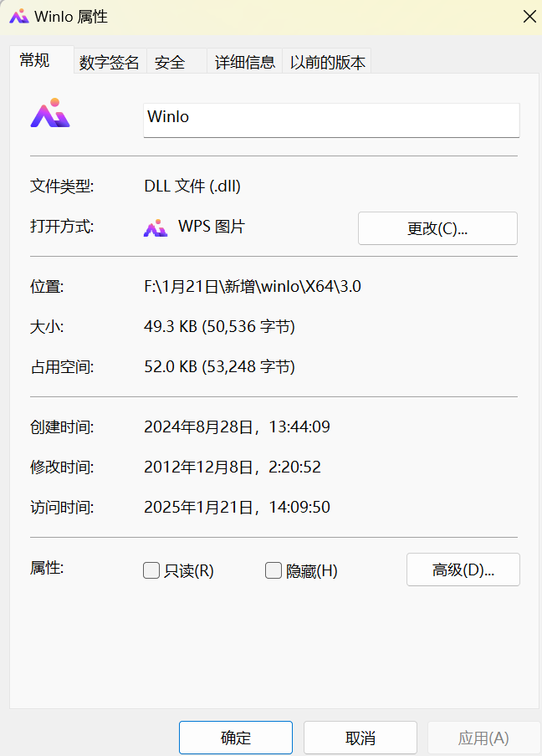
Task: Click the file name field containing Winlo
Action: [331, 120]
